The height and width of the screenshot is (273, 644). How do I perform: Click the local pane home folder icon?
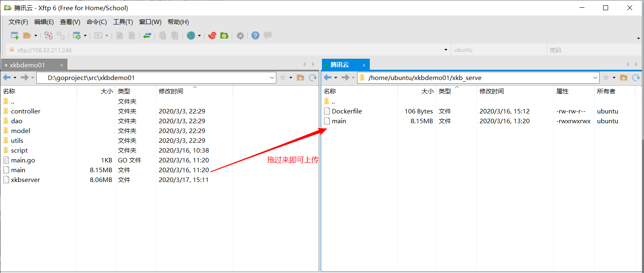pos(300,78)
